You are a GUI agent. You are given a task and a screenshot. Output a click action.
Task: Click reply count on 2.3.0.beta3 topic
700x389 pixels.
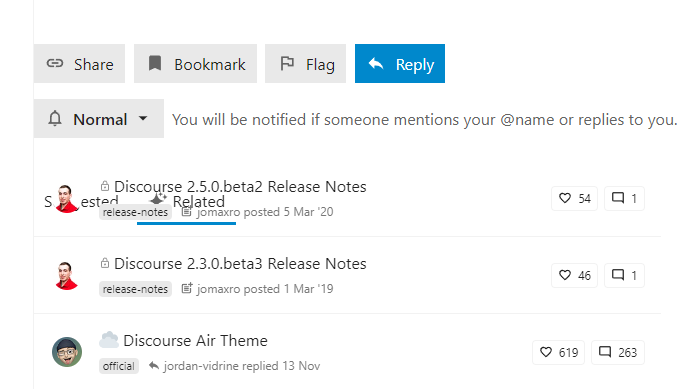tap(624, 275)
